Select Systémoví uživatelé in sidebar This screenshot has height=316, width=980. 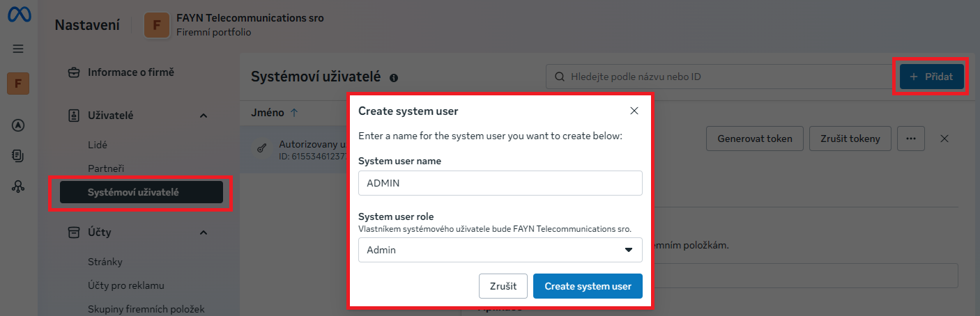point(141,192)
